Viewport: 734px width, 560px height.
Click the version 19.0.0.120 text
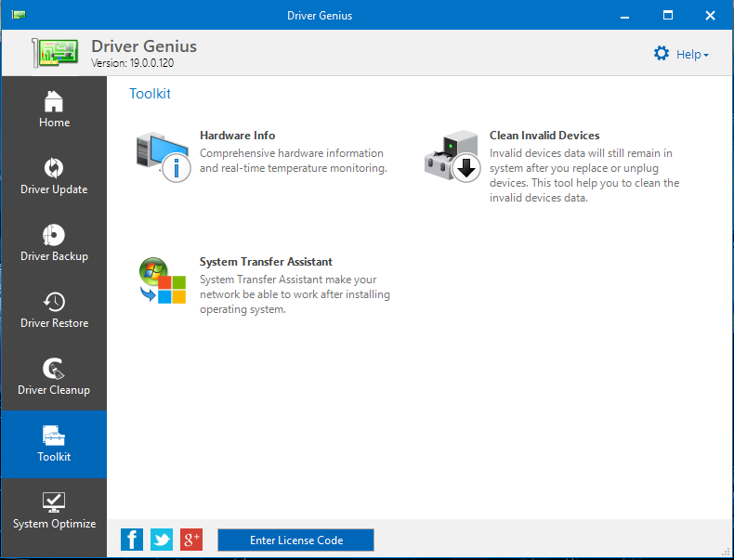133,63
